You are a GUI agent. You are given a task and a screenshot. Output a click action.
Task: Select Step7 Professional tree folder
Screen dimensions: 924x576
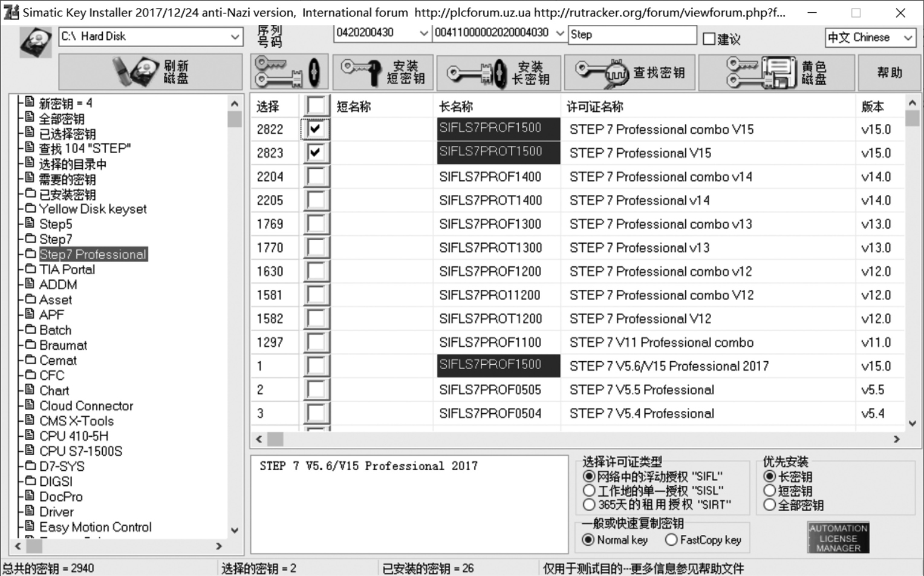pyautogui.click(x=93, y=255)
